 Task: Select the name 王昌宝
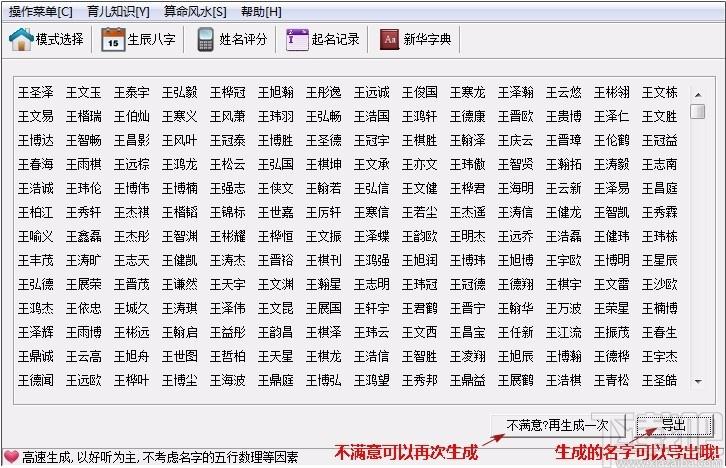tap(468, 332)
